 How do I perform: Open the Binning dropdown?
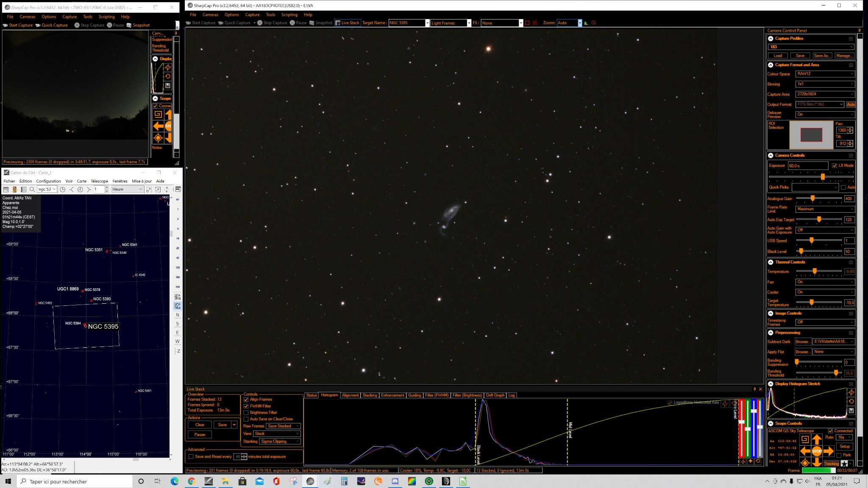coord(825,84)
